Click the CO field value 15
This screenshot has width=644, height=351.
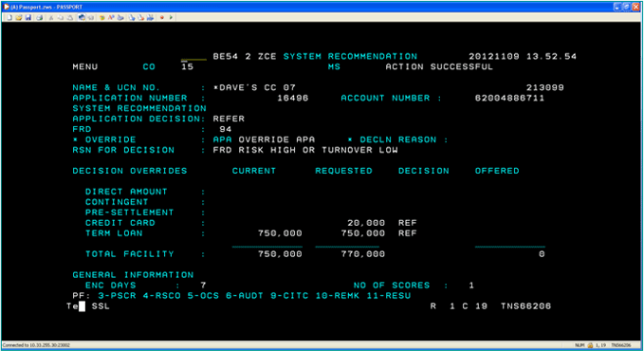click(187, 66)
